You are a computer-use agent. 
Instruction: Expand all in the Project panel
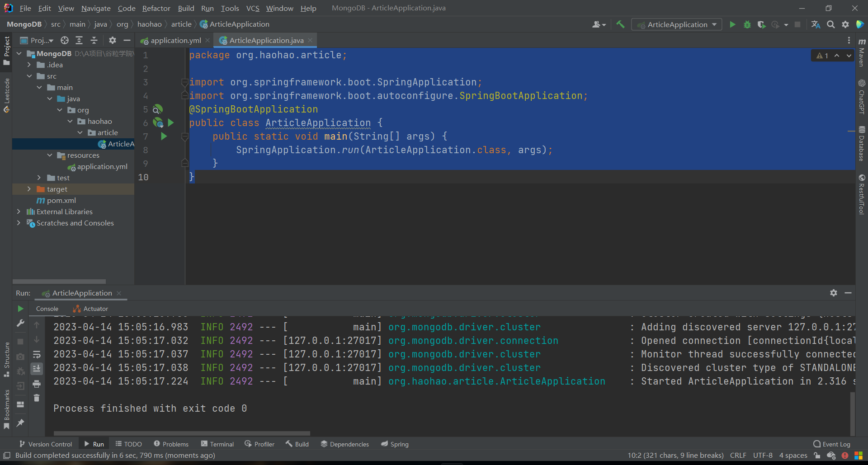pyautogui.click(x=79, y=40)
